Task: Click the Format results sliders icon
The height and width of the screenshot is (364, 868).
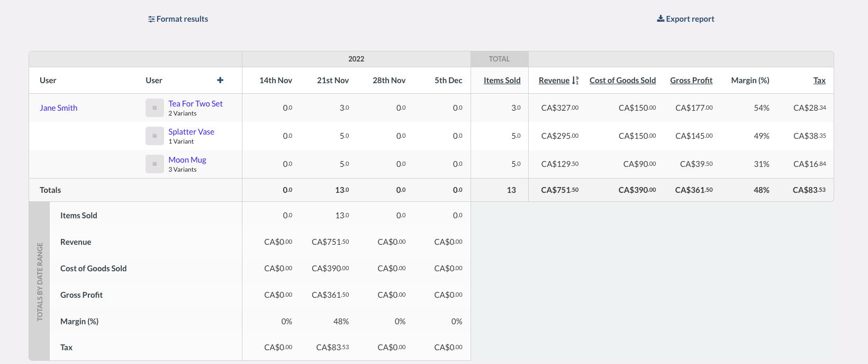Action: tap(151, 19)
